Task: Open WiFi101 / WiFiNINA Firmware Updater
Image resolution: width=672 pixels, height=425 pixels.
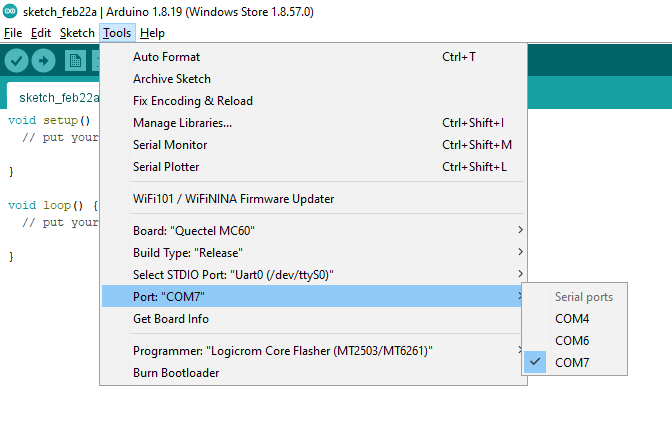Action: [x=314, y=199]
